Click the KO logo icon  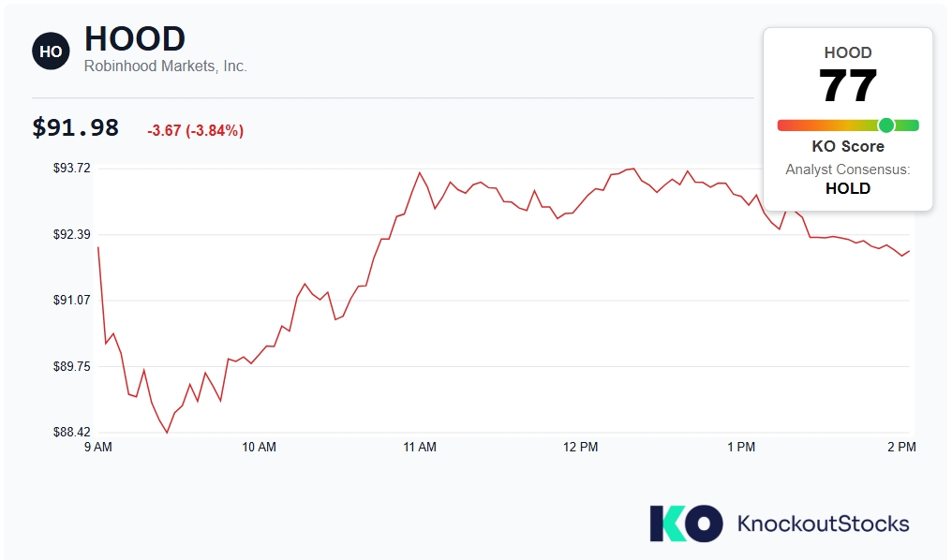point(686,523)
